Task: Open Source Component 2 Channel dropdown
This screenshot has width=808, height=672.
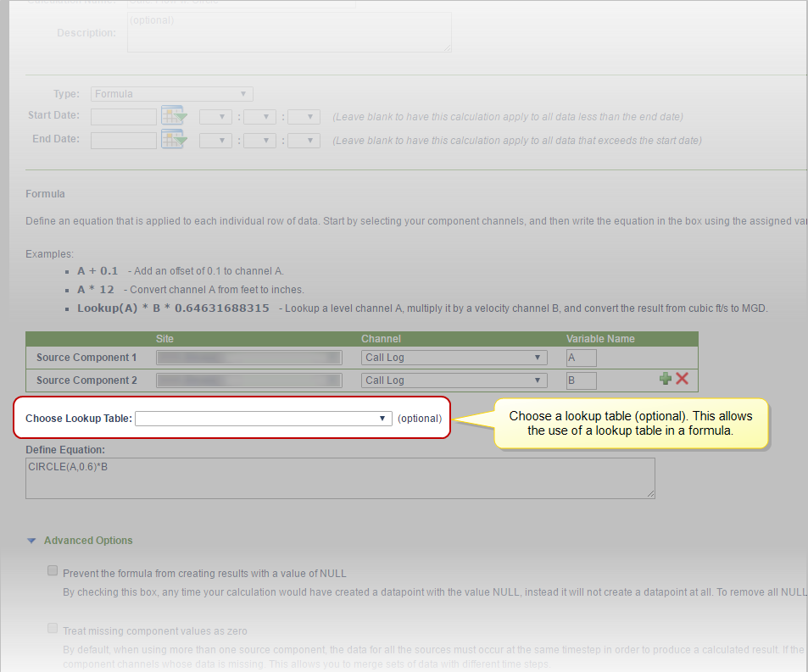Action: [454, 380]
